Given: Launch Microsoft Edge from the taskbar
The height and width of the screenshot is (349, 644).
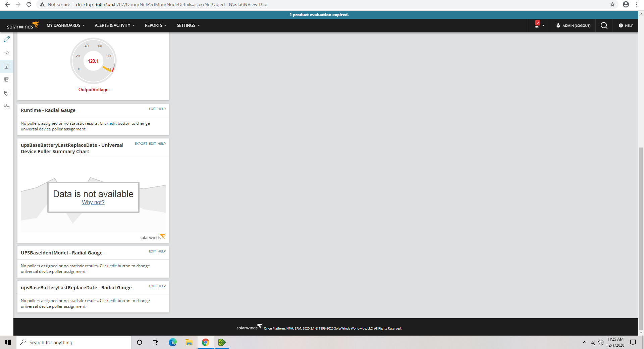Looking at the screenshot, I should pyautogui.click(x=172, y=342).
